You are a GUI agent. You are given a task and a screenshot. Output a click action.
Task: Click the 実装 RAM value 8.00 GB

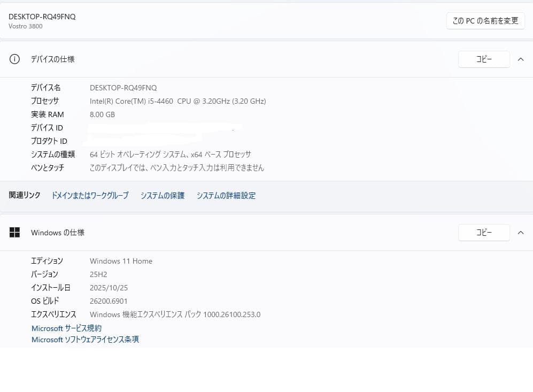pos(102,114)
